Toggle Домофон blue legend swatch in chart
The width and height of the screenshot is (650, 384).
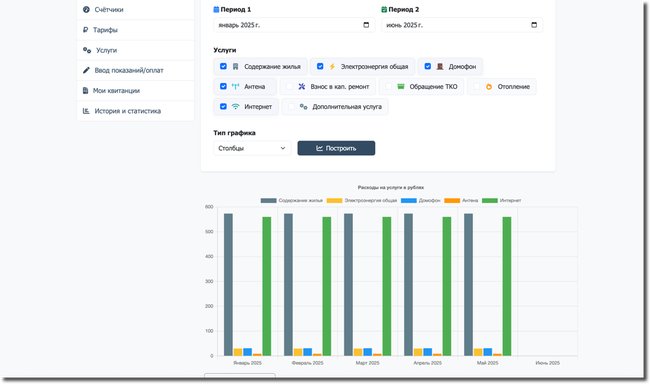tap(409, 200)
